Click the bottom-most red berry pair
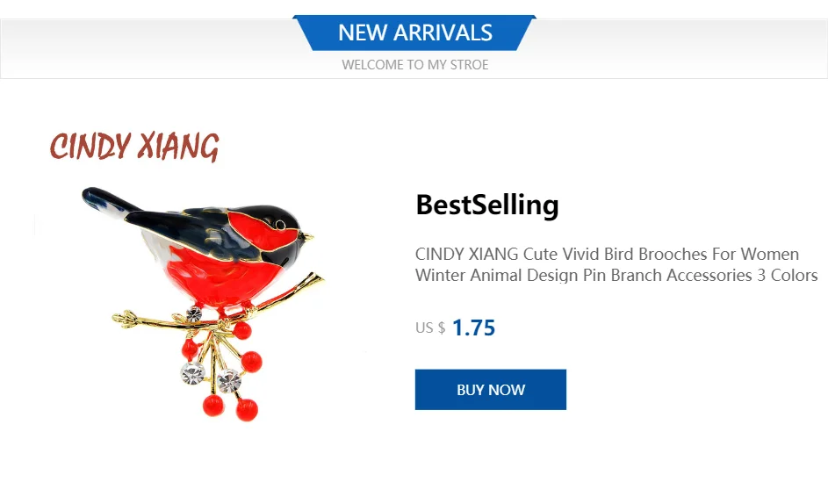This screenshot has width=828, height=504. pos(230,408)
